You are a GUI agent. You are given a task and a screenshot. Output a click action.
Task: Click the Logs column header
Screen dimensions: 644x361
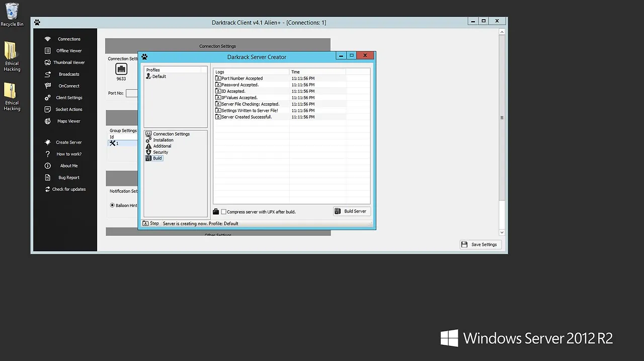click(251, 72)
